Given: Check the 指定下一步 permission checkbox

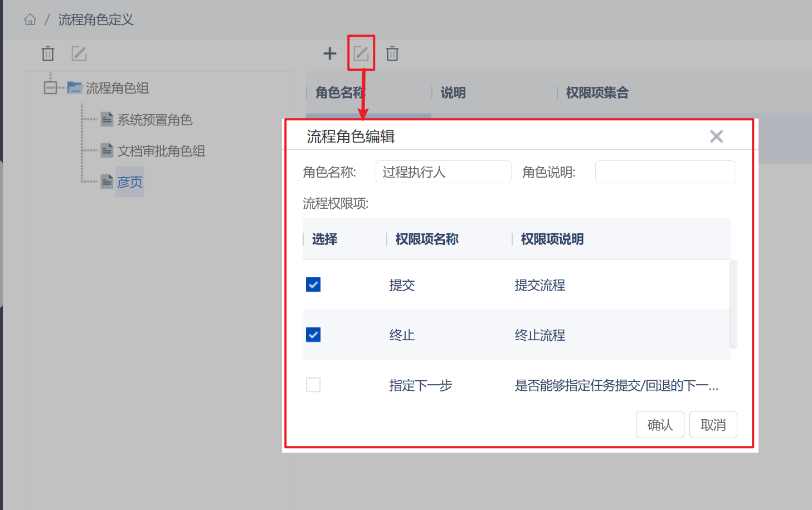Looking at the screenshot, I should point(313,385).
